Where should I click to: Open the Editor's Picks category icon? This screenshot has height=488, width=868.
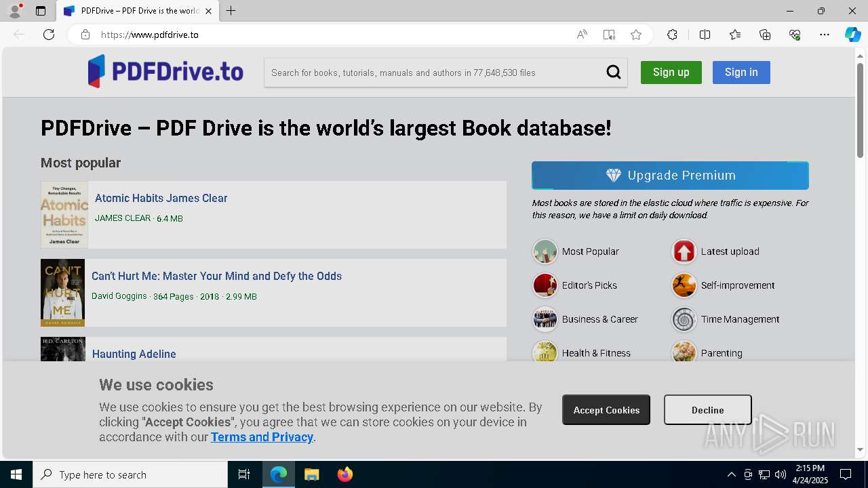(x=545, y=285)
